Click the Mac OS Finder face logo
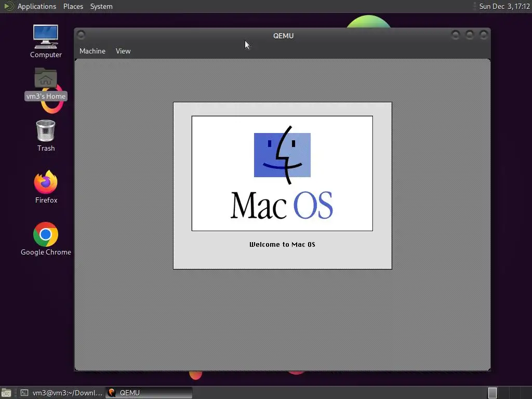Viewport: 532px width, 399px height. [282, 155]
